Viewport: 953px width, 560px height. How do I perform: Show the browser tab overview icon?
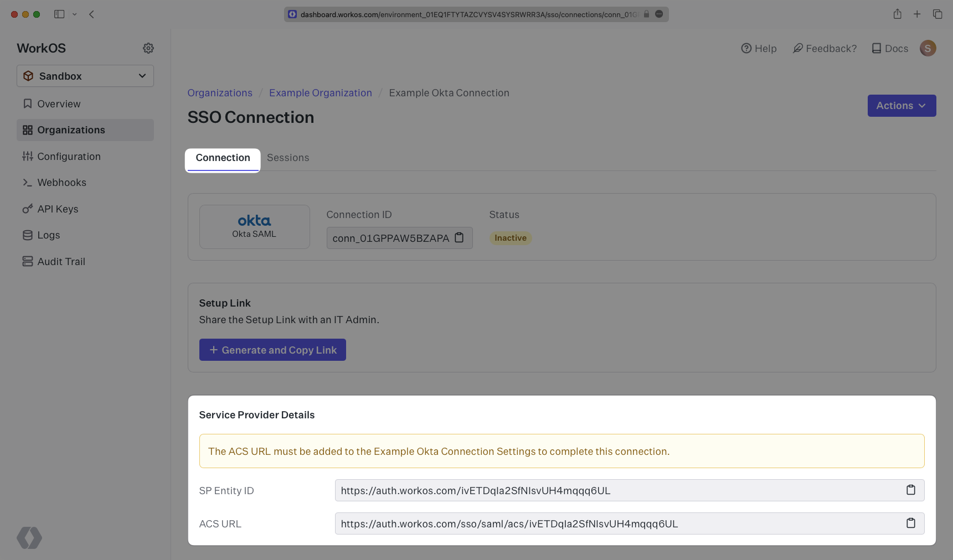coord(937,14)
